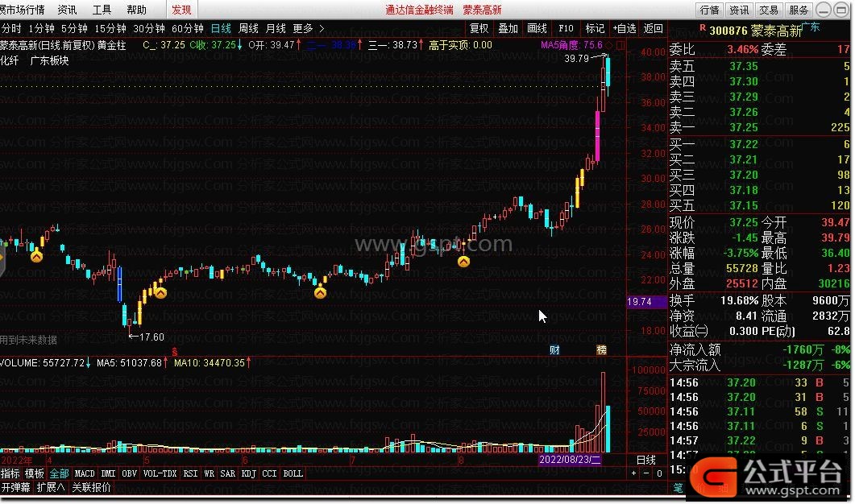Show the WR indicator
855x504 pixels.
(x=210, y=473)
